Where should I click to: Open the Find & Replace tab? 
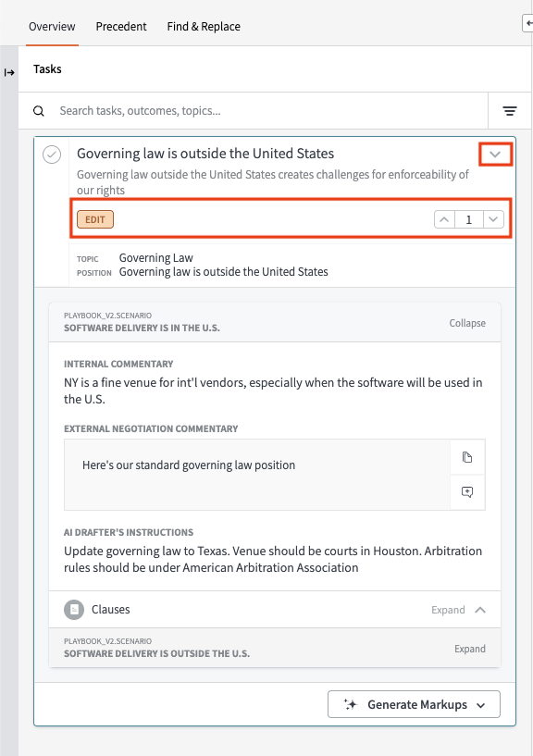click(204, 27)
